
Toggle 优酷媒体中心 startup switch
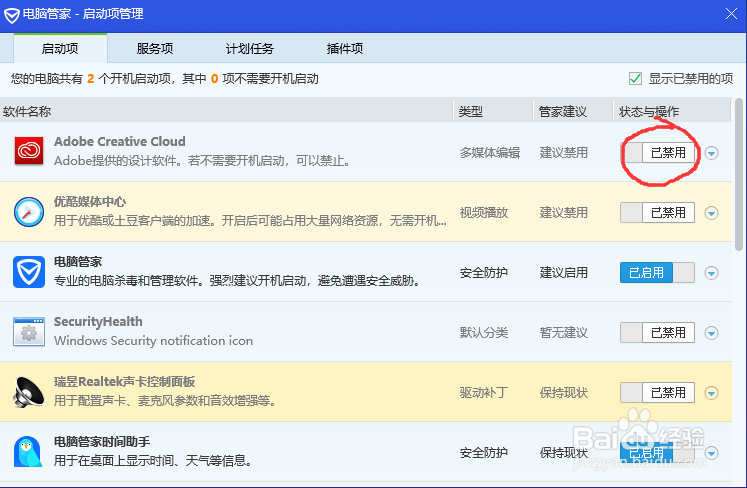coord(657,213)
